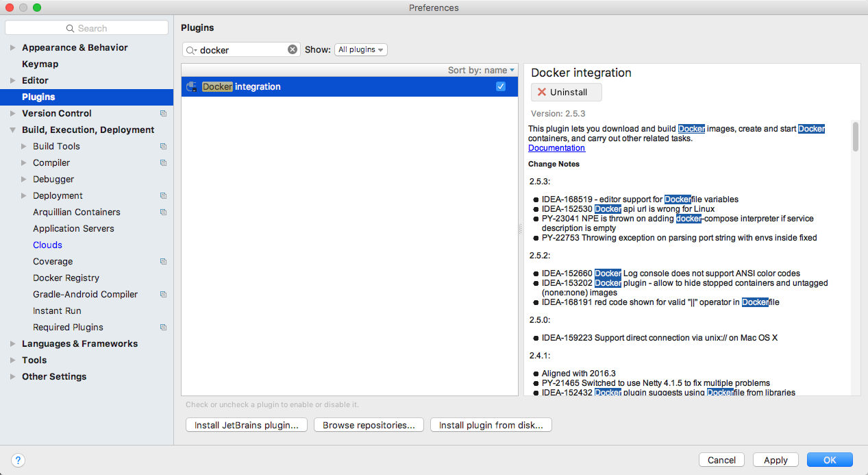
Task: Open Arquillian Containers settings
Action: coord(77,212)
